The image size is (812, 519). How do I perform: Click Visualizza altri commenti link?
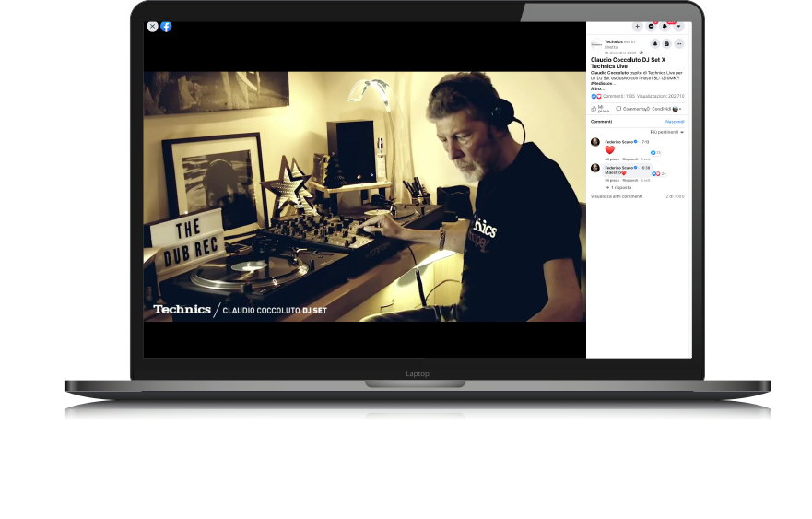[x=617, y=197]
